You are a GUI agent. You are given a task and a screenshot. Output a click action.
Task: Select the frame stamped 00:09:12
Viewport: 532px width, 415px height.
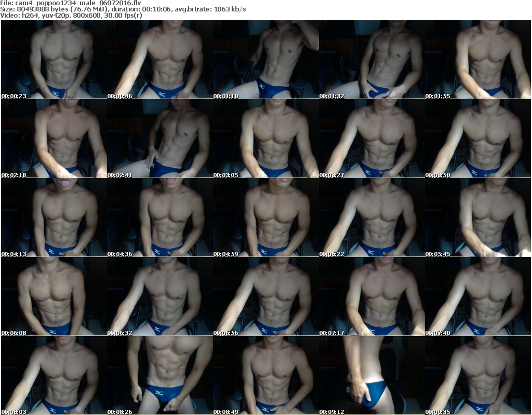[372, 376]
